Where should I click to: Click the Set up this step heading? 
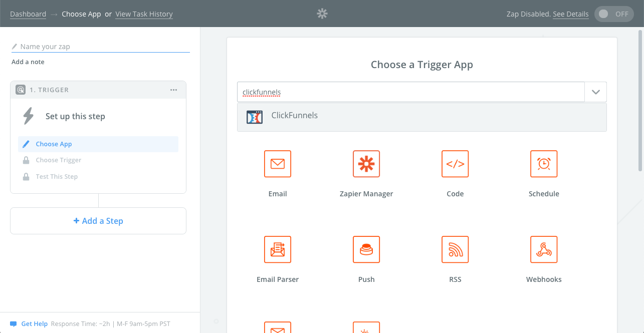[75, 116]
